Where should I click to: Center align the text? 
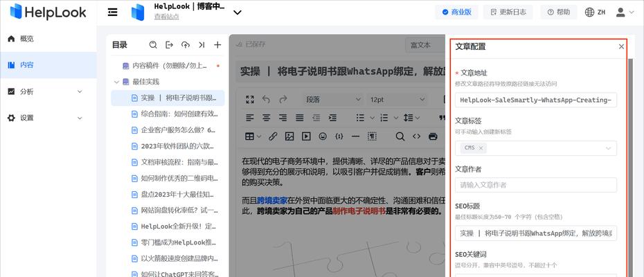pyautogui.click(x=266, y=118)
